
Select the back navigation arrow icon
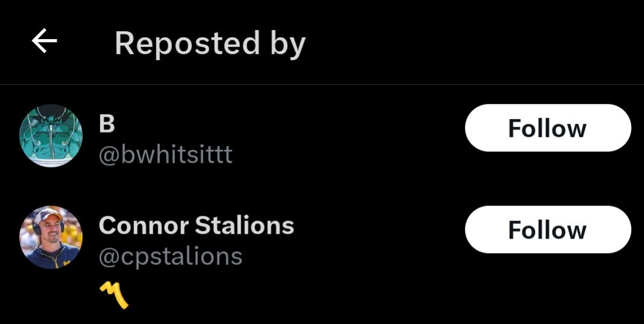(44, 42)
